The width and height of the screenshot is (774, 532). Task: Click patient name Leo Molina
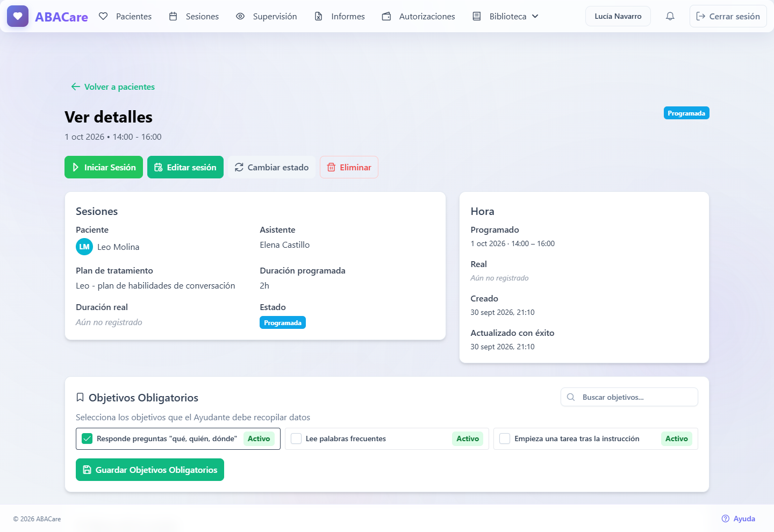pos(118,247)
